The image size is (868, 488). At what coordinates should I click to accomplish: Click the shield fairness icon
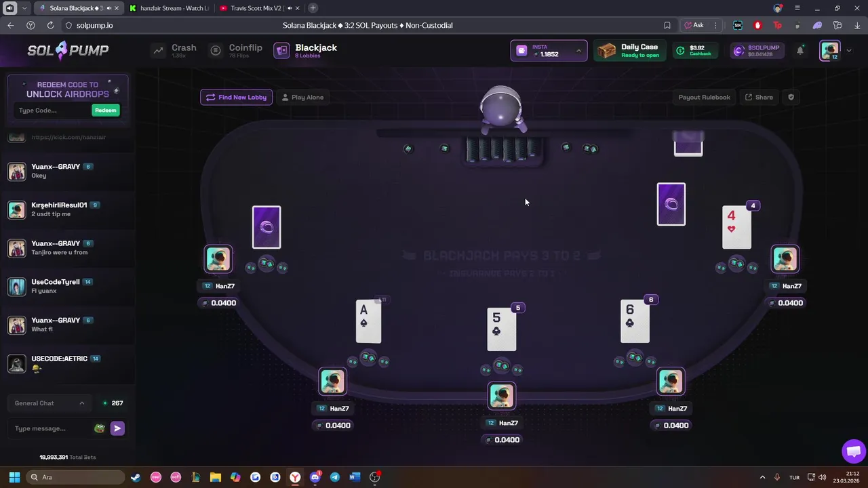(791, 97)
